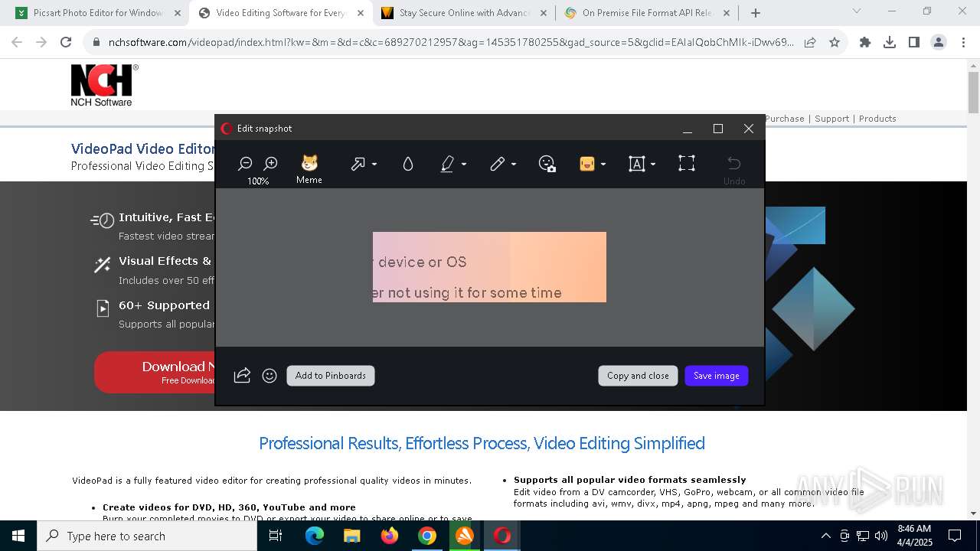Open the tab search chevron
This screenshot has height=551, width=980.
click(857, 11)
